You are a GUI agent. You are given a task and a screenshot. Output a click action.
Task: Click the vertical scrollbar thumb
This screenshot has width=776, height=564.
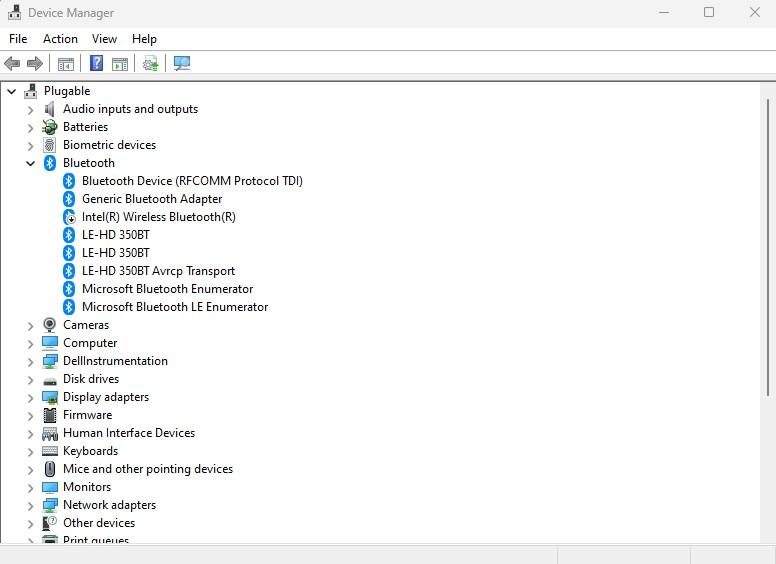point(768,247)
